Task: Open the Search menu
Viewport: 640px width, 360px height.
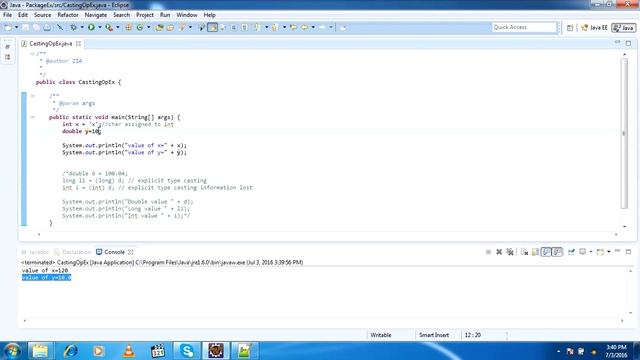Action: click(x=121, y=15)
